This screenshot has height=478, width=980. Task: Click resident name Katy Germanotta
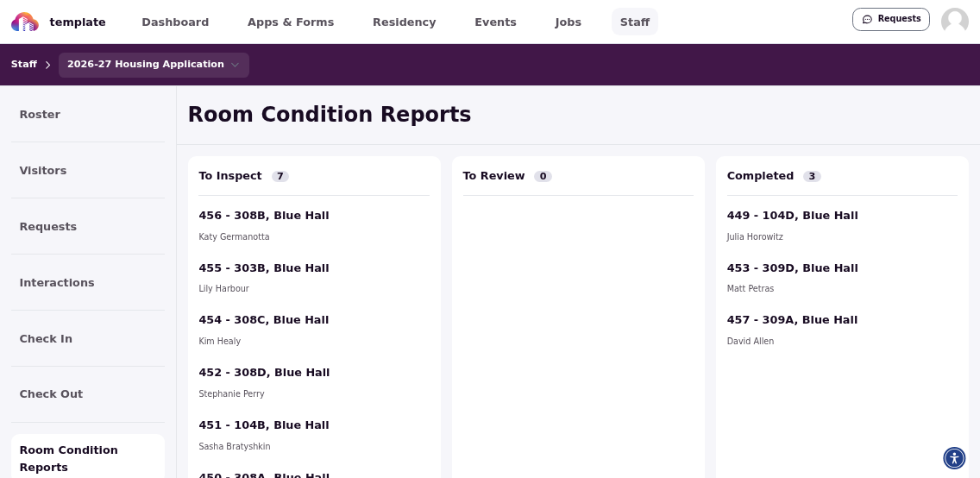point(235,236)
